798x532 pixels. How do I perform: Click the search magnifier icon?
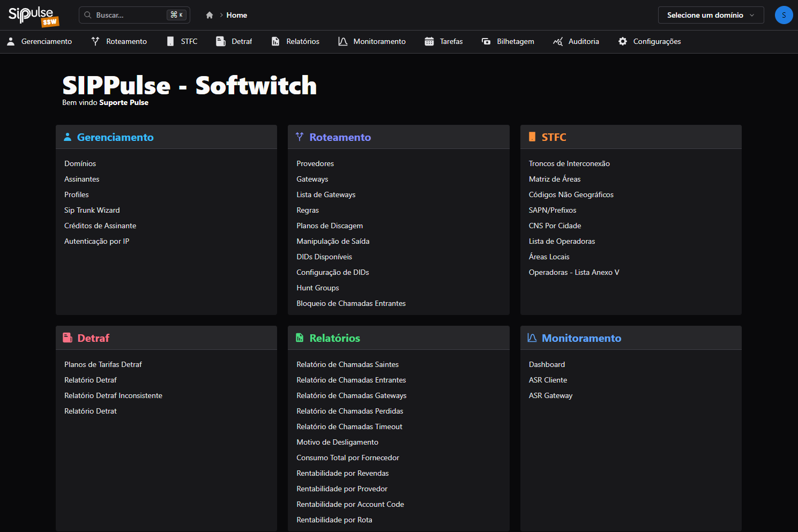(88, 15)
